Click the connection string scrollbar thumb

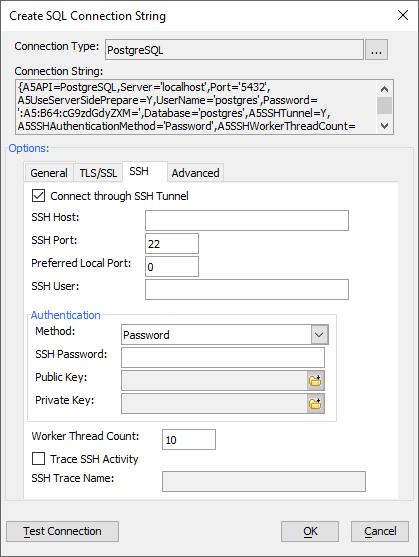pos(385,106)
